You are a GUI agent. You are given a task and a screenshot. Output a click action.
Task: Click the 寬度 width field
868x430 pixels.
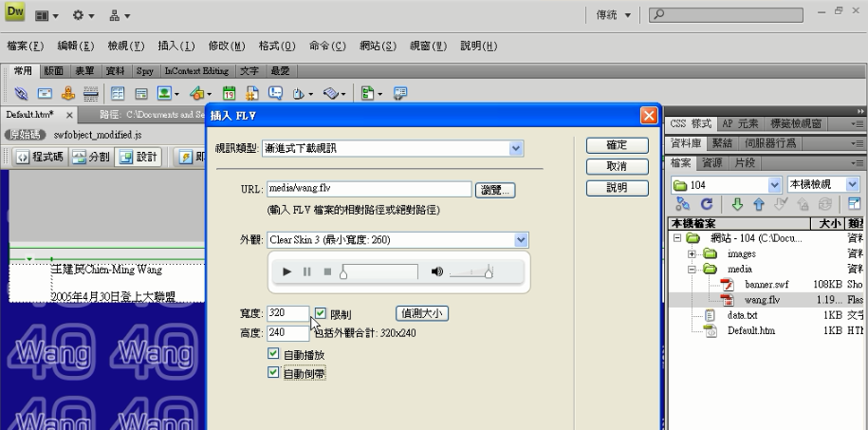coord(287,313)
